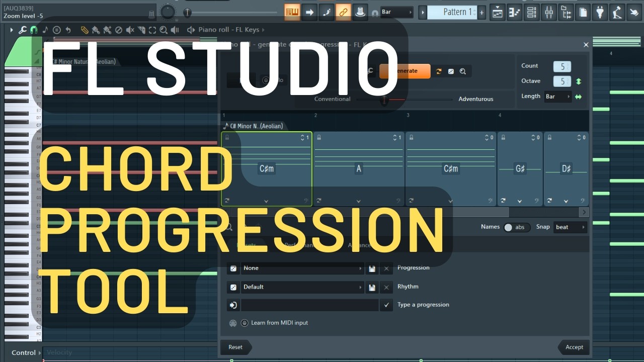The height and width of the screenshot is (362, 644).
Task: Delete the Progression preset with X icon
Action: 386,268
